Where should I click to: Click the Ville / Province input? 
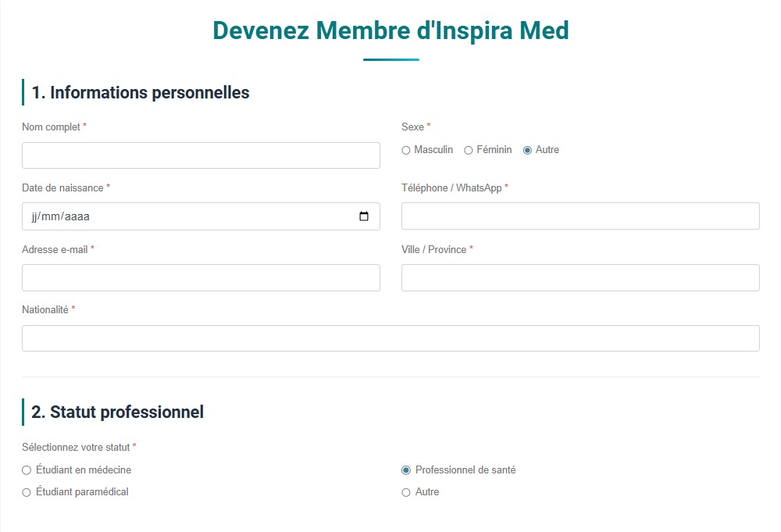[578, 277]
